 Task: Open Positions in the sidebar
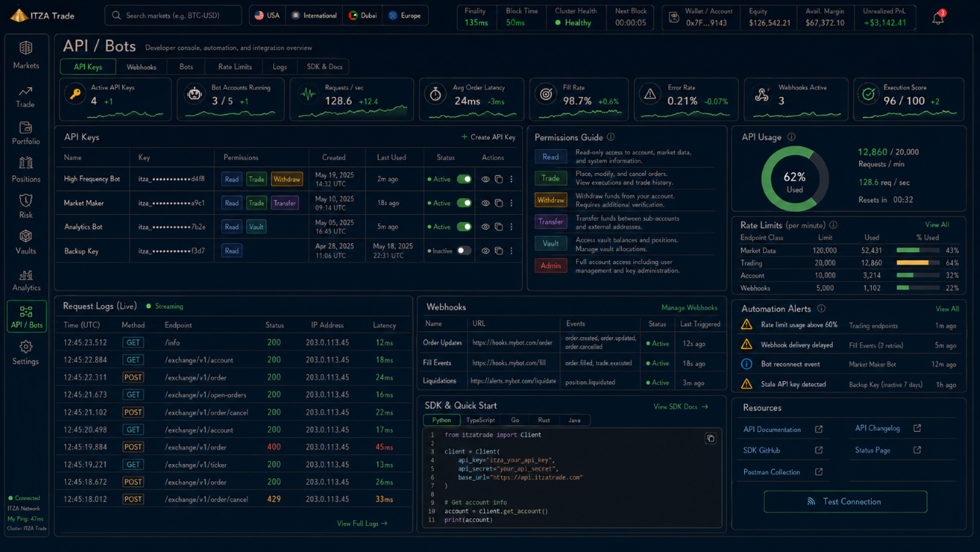click(26, 169)
